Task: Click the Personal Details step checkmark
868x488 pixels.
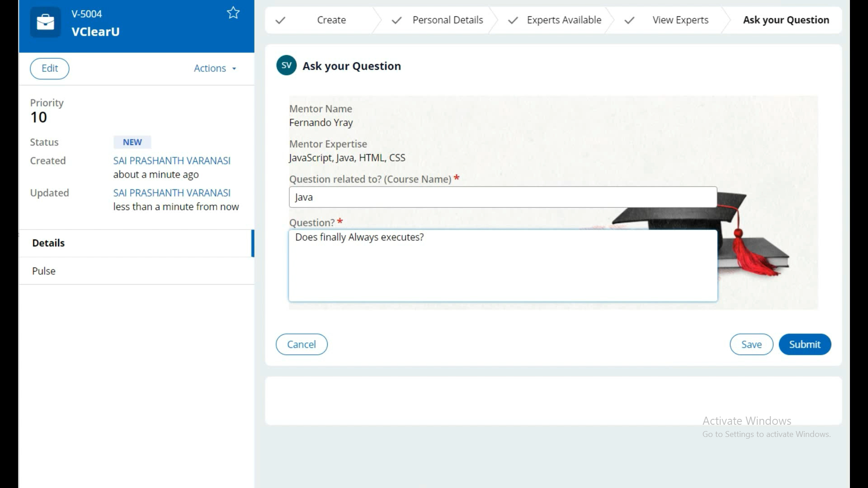Action: [396, 20]
